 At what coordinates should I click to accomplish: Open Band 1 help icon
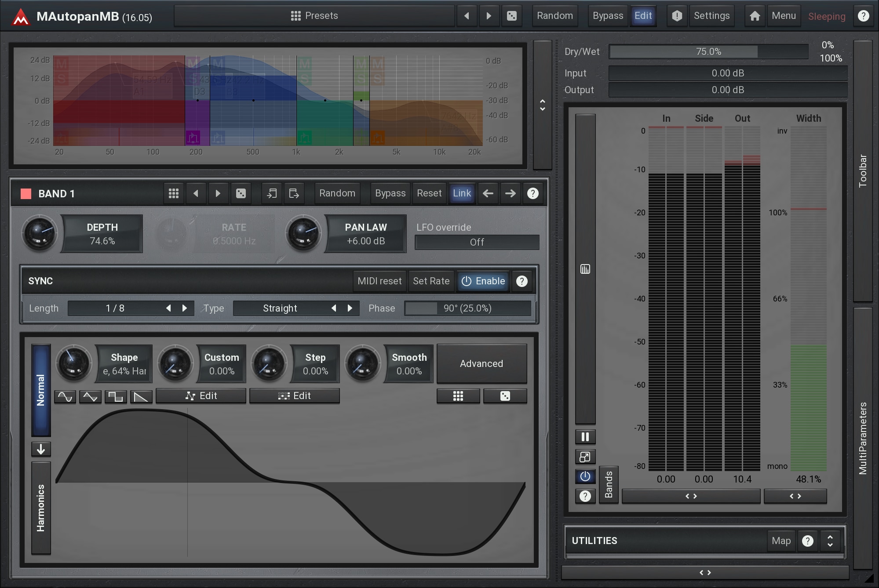[x=533, y=193]
